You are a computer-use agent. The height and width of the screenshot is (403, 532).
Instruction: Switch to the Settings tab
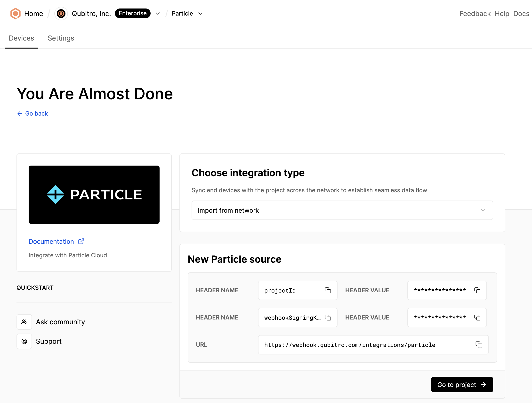pos(61,38)
